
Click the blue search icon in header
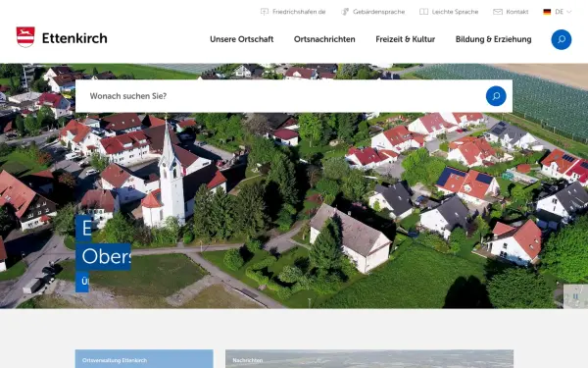click(562, 39)
